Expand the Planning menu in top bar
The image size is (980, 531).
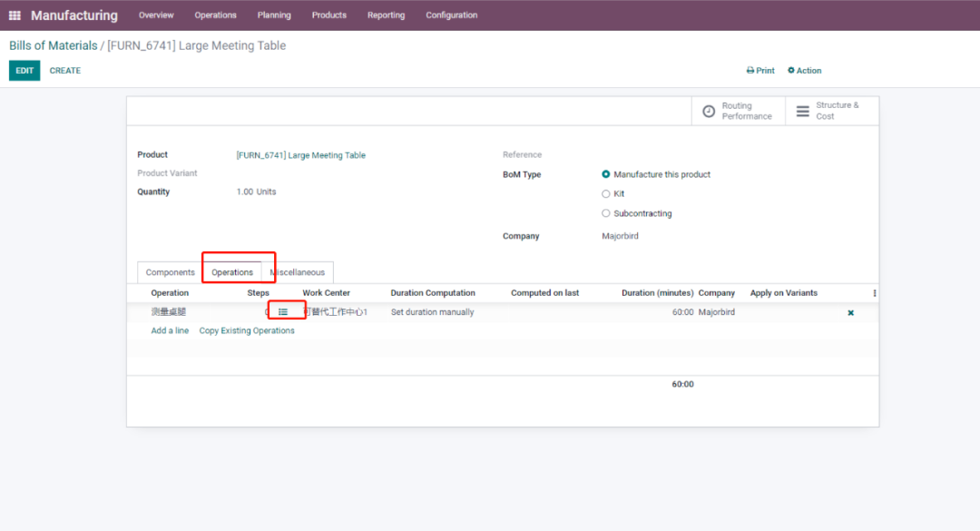pyautogui.click(x=274, y=15)
